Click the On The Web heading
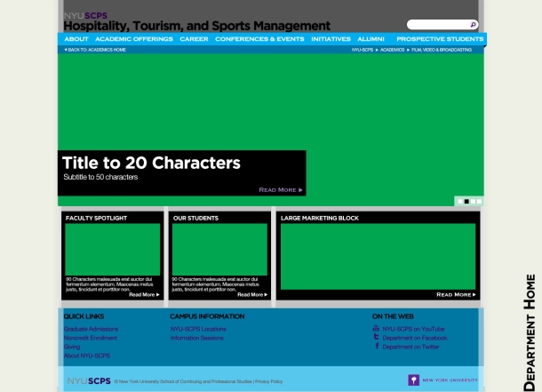542x392 pixels. tap(393, 316)
